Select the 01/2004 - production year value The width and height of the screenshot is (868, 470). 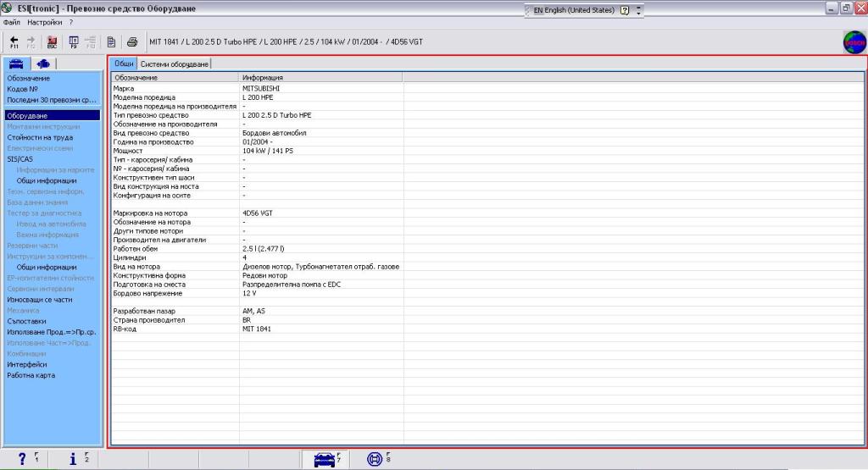tap(258, 141)
